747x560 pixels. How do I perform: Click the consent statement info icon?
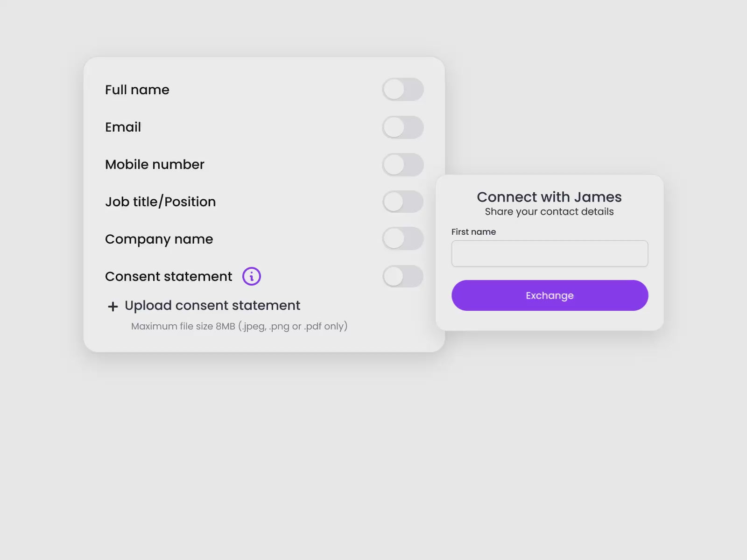[252, 276]
